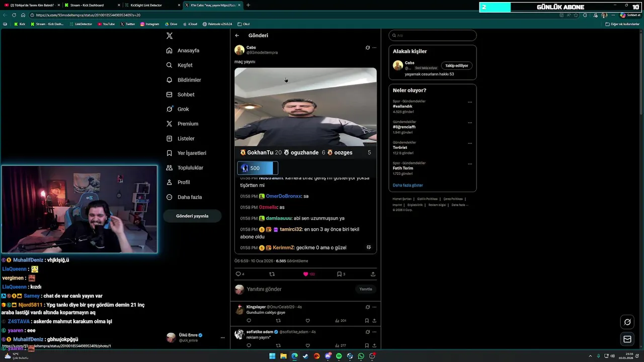Image resolution: width=644 pixels, height=362 pixels.
Task: Repost the Cabs post
Action: click(x=272, y=274)
